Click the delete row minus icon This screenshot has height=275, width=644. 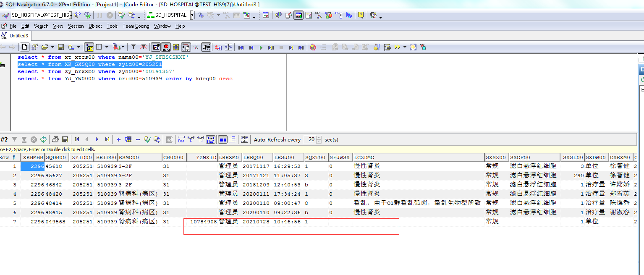[138, 140]
